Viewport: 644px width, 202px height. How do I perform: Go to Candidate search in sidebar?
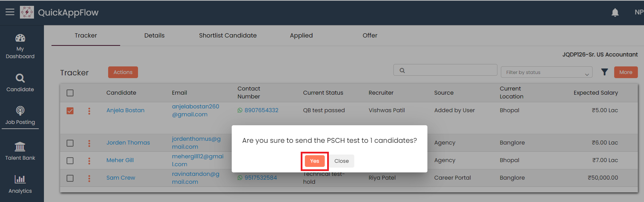click(x=20, y=83)
